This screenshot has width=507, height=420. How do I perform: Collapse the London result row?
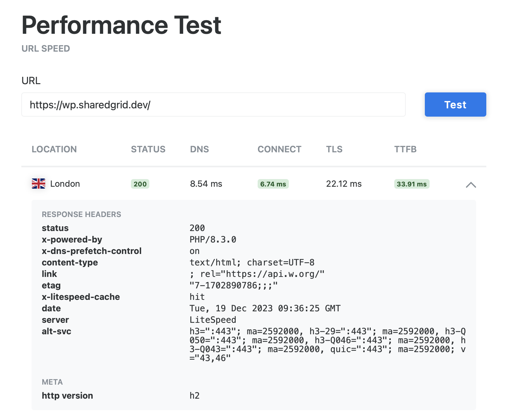click(471, 185)
